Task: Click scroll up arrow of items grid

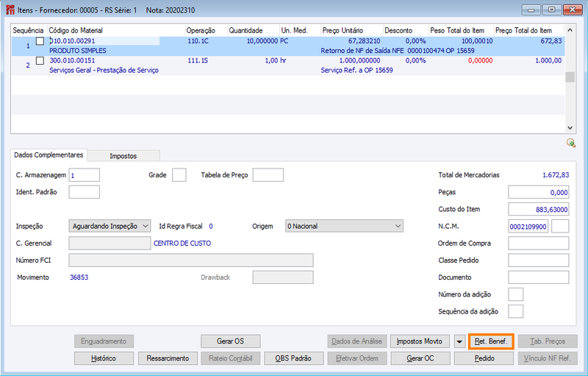Action: tap(570, 30)
